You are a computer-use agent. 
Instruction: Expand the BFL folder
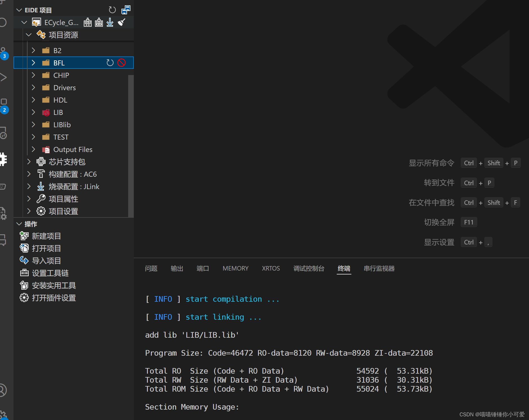[33, 63]
